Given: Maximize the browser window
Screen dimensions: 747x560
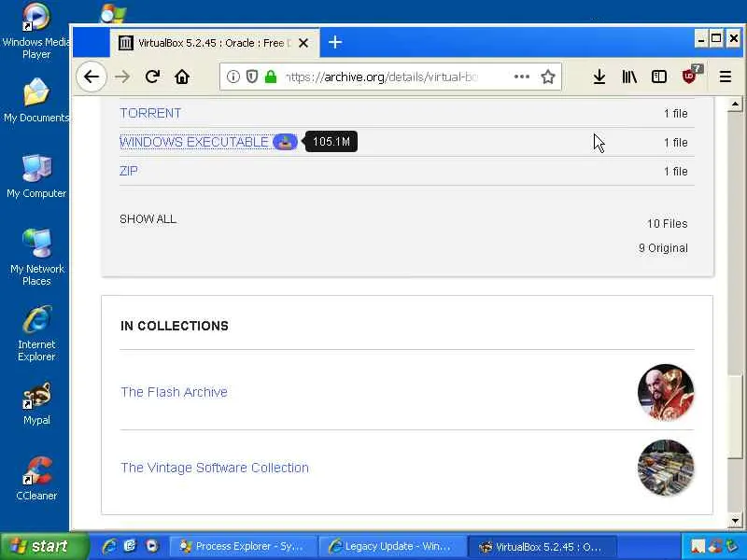Looking at the screenshot, I should pyautogui.click(x=716, y=39).
